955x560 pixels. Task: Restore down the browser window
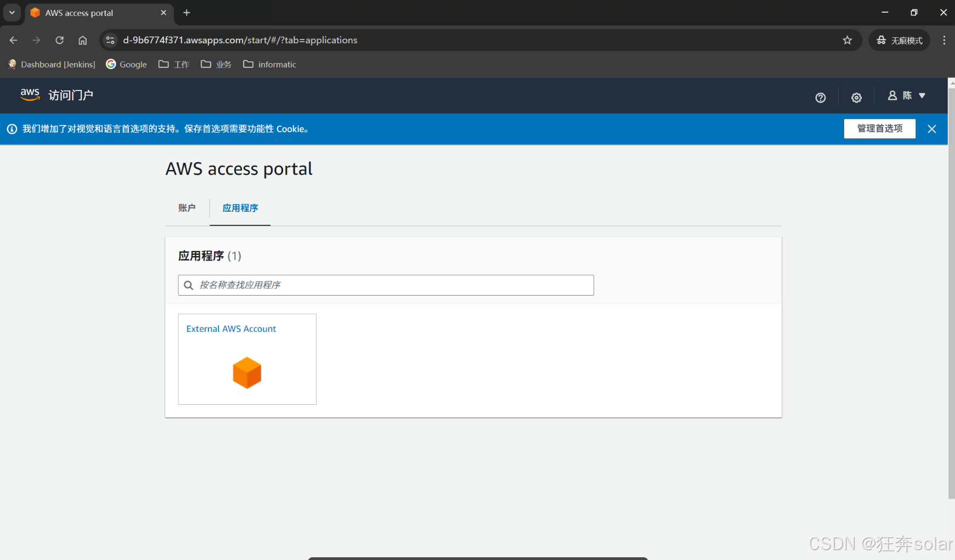click(x=914, y=12)
